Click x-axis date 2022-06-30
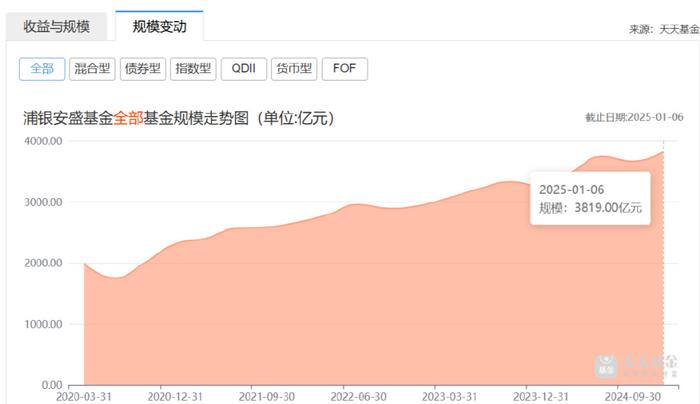 click(358, 397)
